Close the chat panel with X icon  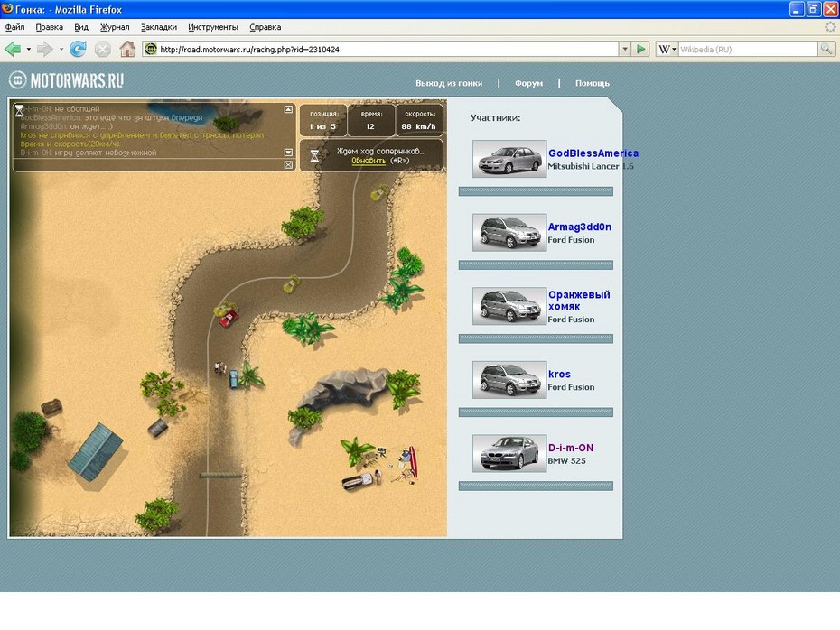click(x=288, y=165)
